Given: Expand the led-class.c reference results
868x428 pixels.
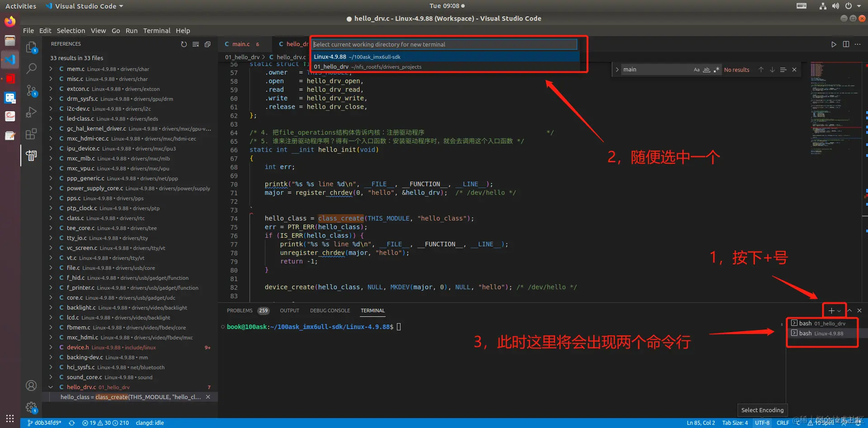Looking at the screenshot, I should coord(51,119).
